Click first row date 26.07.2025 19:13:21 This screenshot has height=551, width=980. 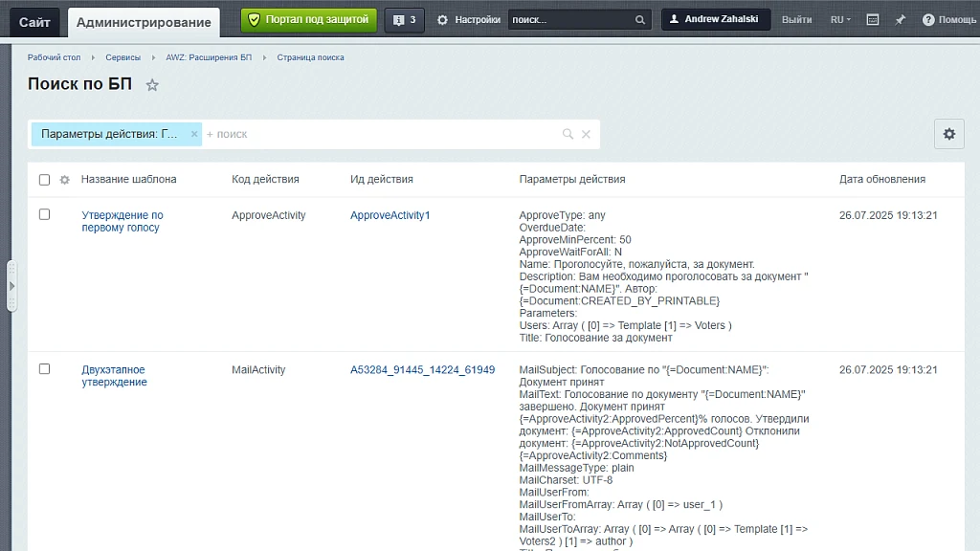point(888,215)
